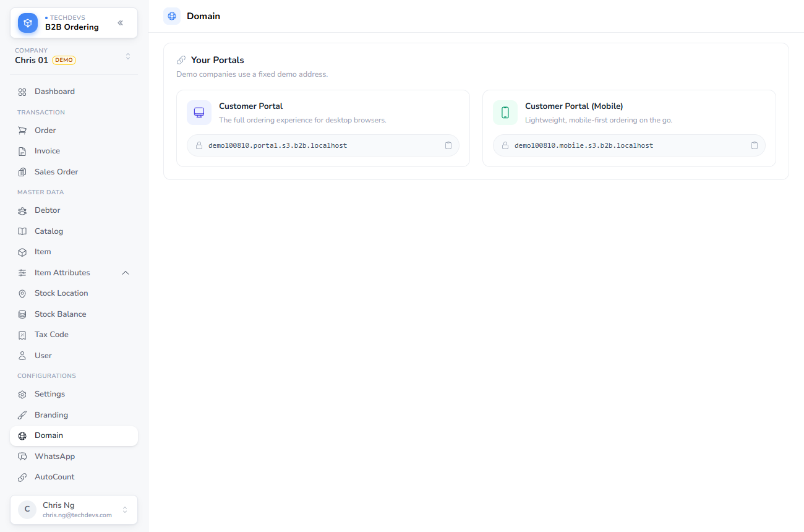Click the Sales Order clipboard icon
This screenshot has width=804, height=532.
tap(22, 172)
